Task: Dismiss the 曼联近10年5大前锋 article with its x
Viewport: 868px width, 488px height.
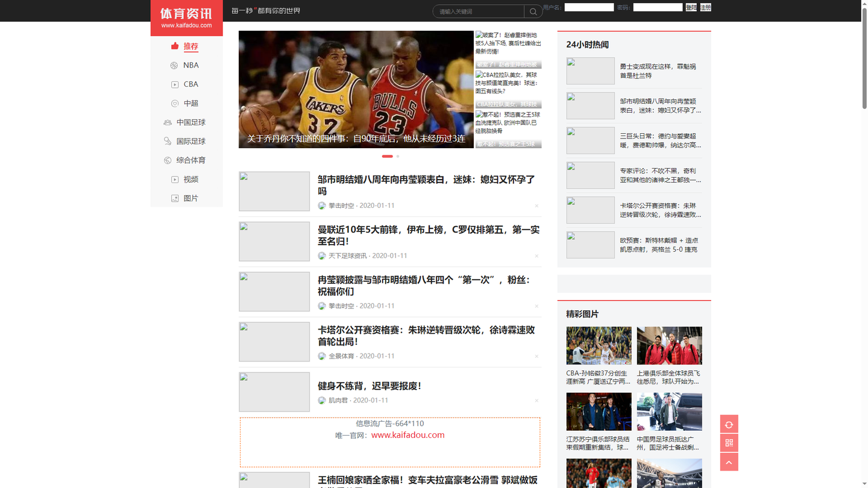Action: pyautogui.click(x=536, y=256)
